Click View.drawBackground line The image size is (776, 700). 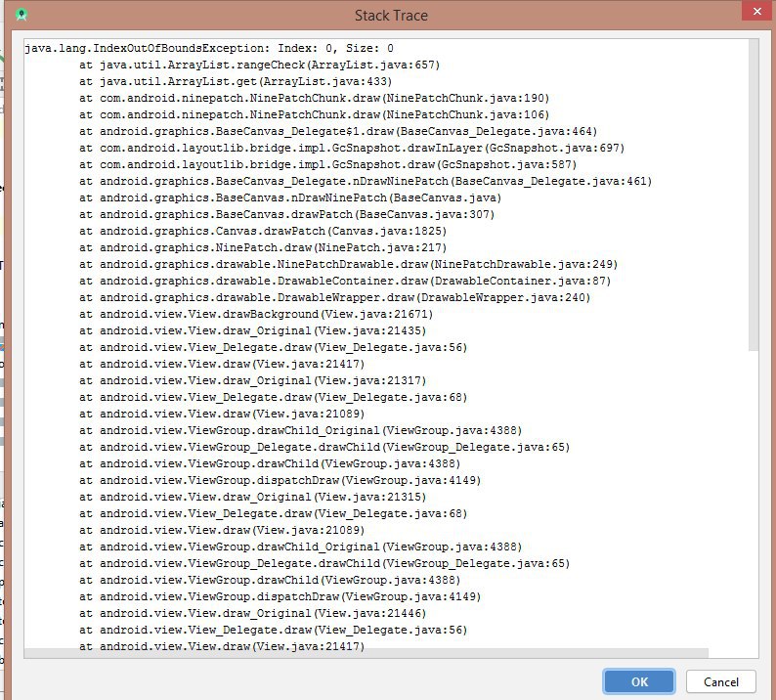coord(256,314)
